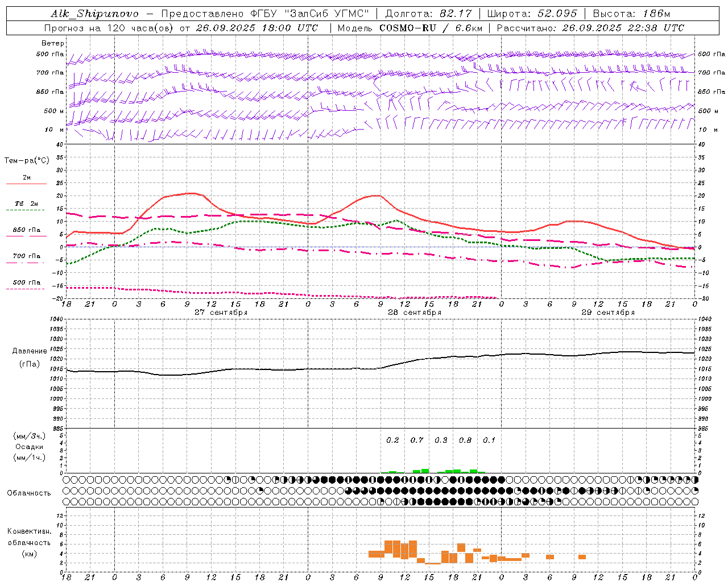This screenshot has width=728, height=582.
Task: Click the Тем-ра(°C) axis label
Action: click(27, 161)
